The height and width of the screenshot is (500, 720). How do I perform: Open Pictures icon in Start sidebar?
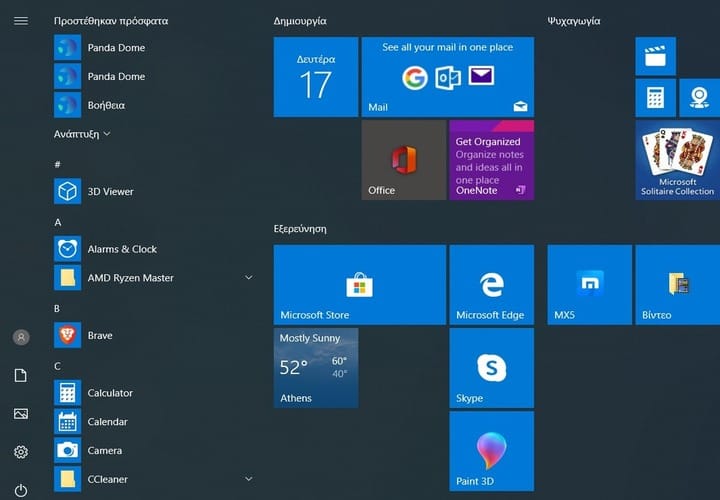21,414
